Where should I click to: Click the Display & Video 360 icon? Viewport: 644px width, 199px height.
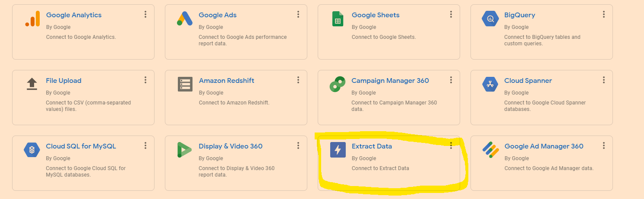(x=184, y=150)
